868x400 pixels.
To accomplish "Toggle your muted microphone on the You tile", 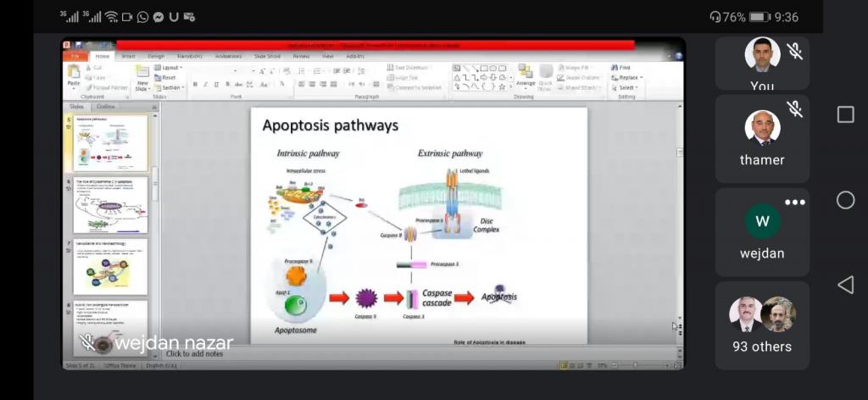I will pos(794,52).
